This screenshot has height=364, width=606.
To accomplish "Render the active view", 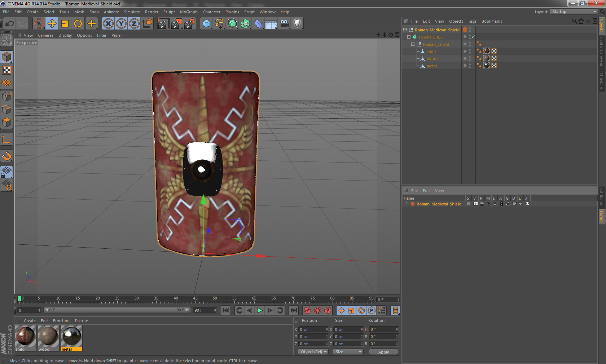I will click(163, 24).
